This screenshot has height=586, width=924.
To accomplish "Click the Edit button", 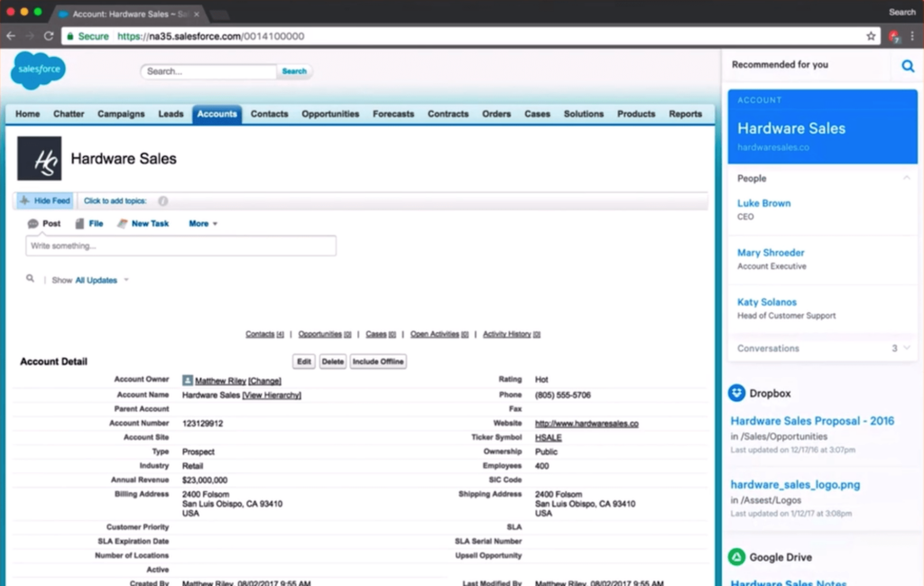I will (304, 361).
